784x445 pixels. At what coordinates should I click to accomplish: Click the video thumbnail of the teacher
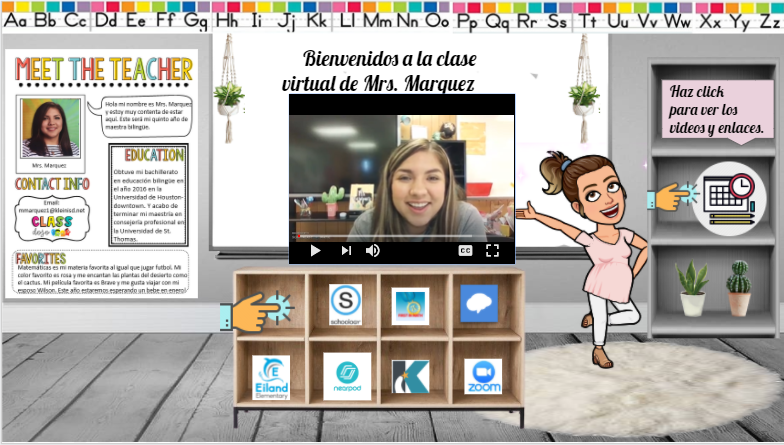[x=402, y=178]
